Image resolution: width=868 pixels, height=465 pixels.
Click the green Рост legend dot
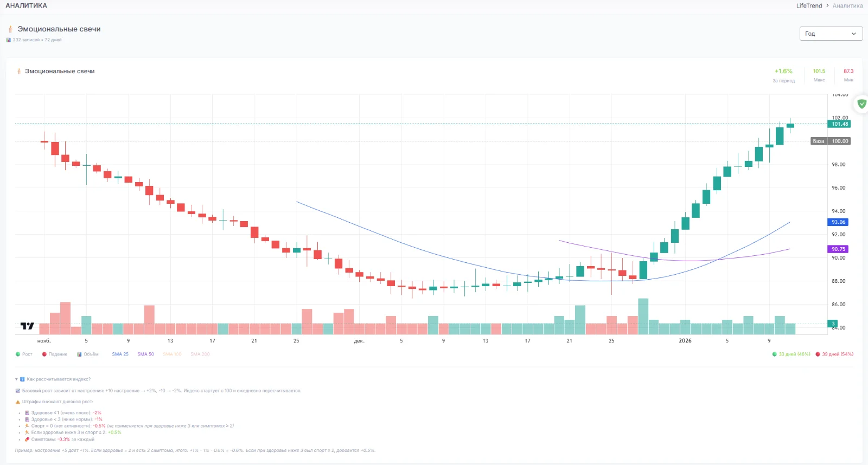[x=18, y=354]
